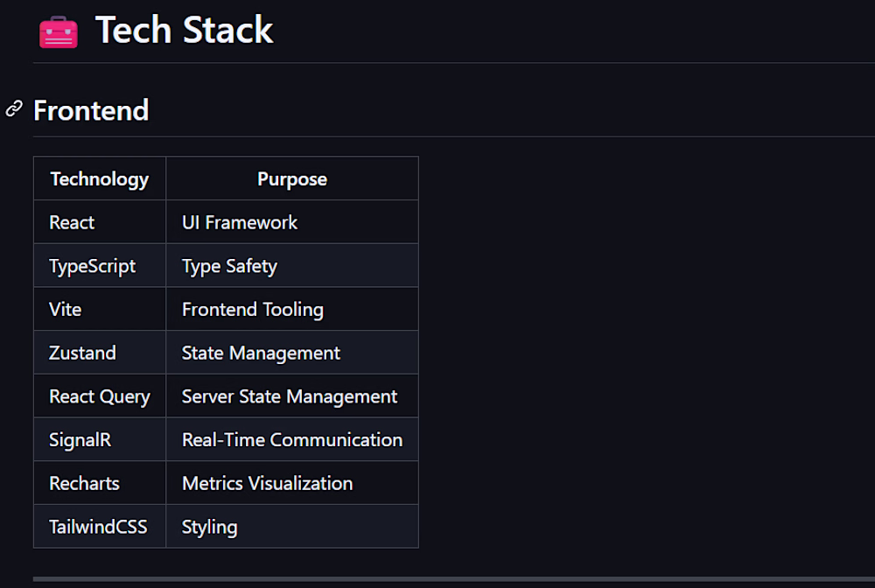Click the Type Safety purpose cell
Image resolution: width=875 pixels, height=588 pixels.
pos(292,265)
